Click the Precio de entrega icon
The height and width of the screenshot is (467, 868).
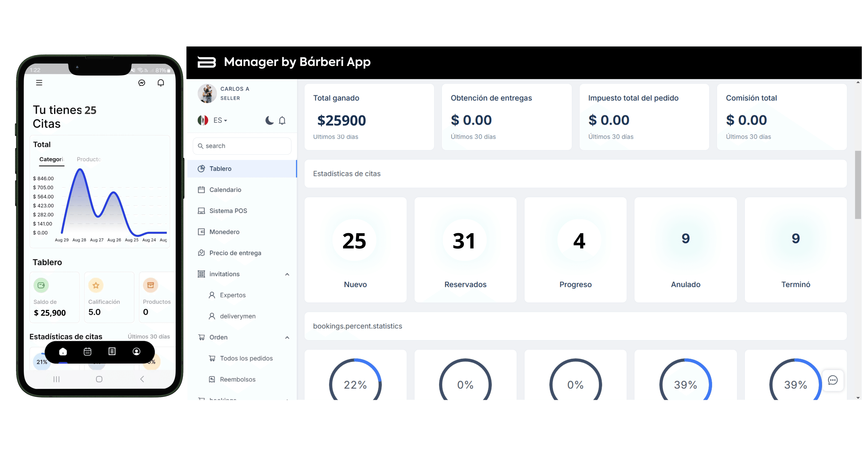click(x=201, y=252)
